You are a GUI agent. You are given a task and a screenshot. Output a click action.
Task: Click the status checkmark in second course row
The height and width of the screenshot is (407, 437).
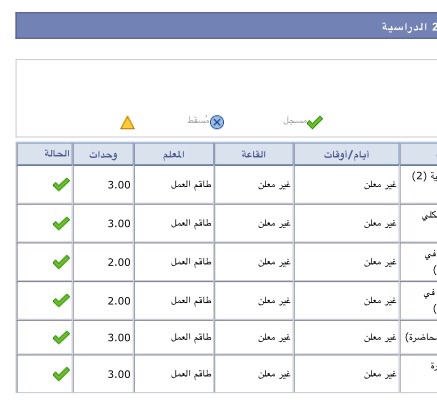click(x=61, y=223)
